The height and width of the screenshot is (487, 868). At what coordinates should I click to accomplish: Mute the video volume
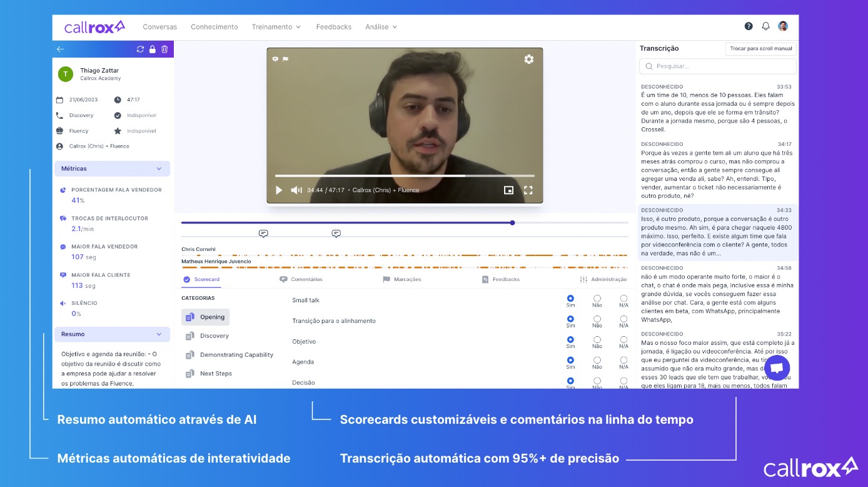tap(296, 190)
